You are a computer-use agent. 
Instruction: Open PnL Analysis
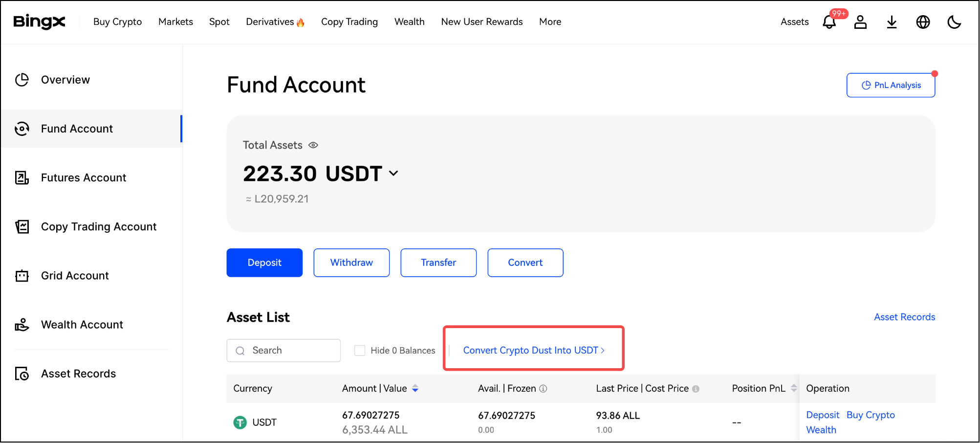coord(891,85)
